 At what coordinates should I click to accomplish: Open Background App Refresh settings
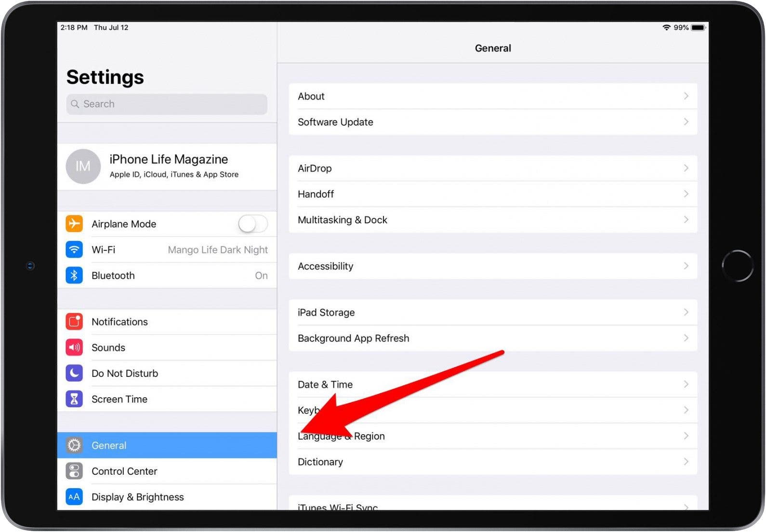pos(493,338)
